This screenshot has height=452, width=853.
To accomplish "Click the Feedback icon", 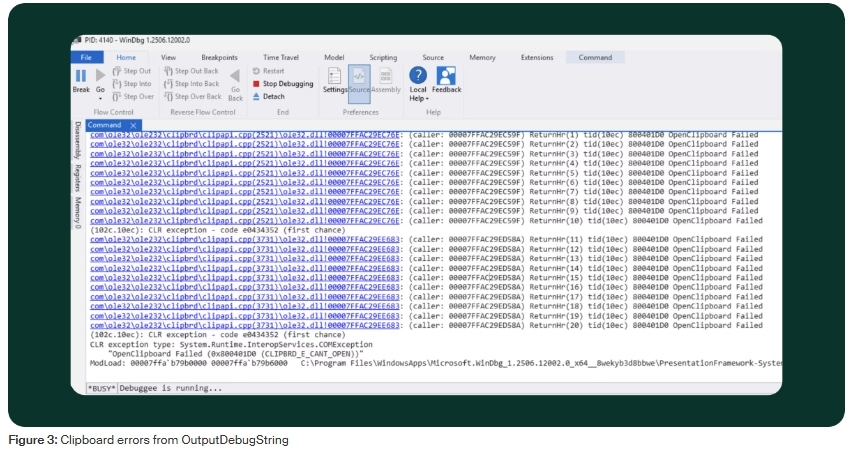I will pyautogui.click(x=446, y=76).
